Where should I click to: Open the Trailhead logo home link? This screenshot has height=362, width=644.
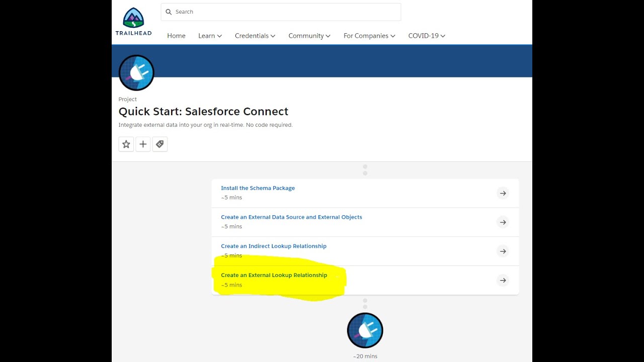133,22
